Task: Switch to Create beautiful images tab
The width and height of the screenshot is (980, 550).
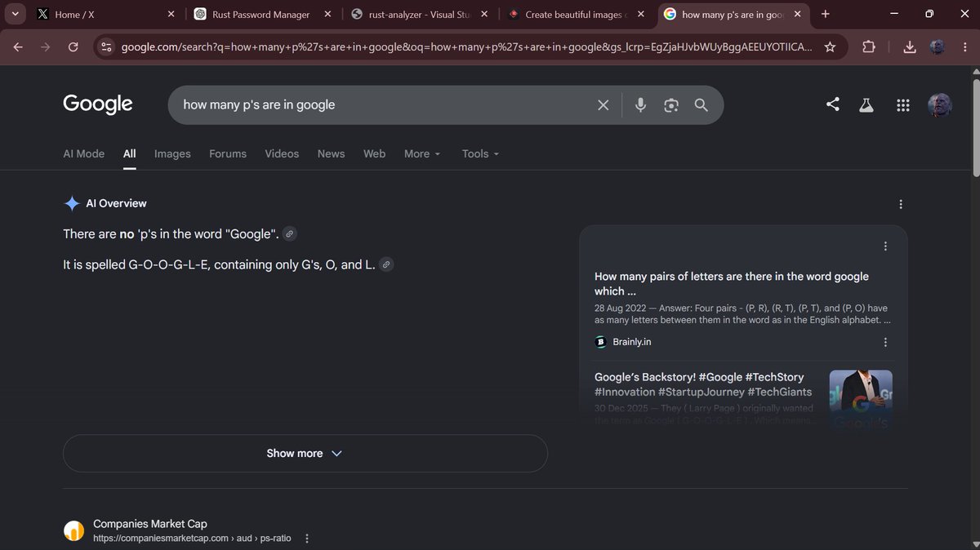Action: coord(576,14)
